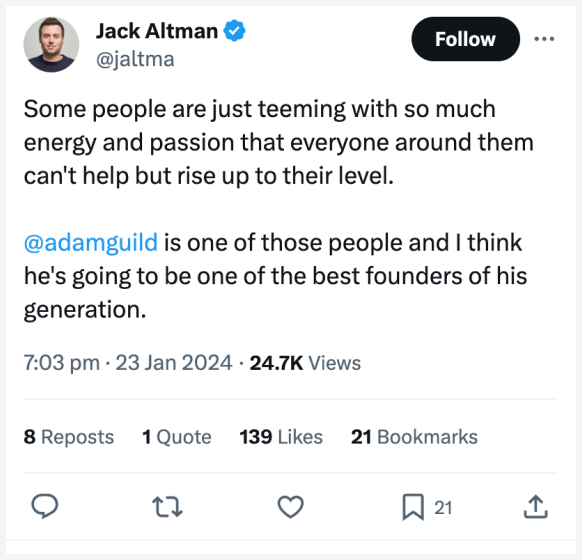Show the 139 Likes list
The height and width of the screenshot is (560, 582).
tap(281, 437)
